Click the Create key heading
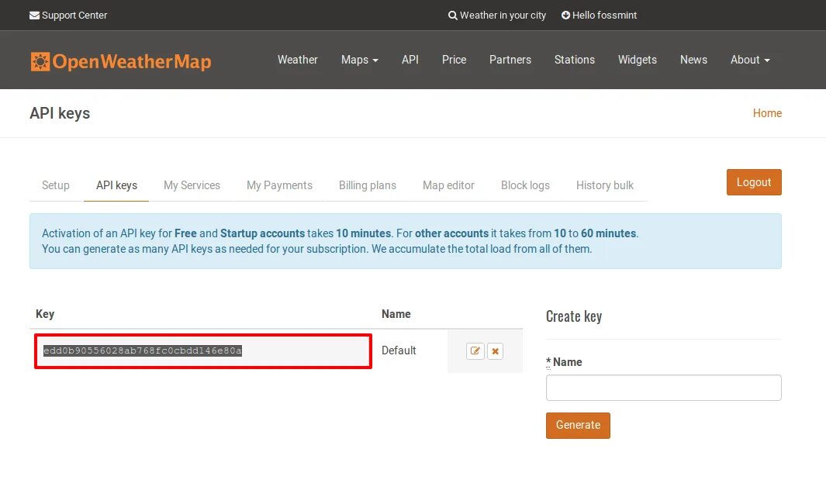Screen dimensions: 826x504 (574, 316)
